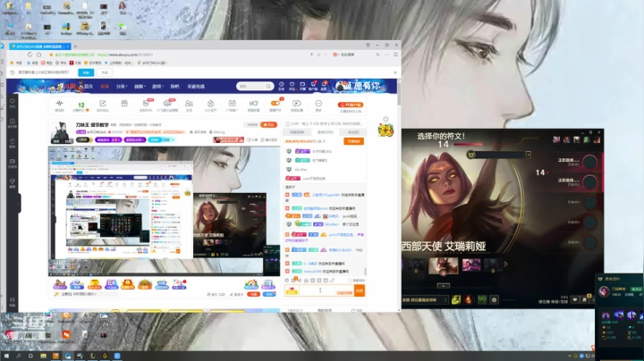Click the first gift icon in gift bar

coord(60,284)
